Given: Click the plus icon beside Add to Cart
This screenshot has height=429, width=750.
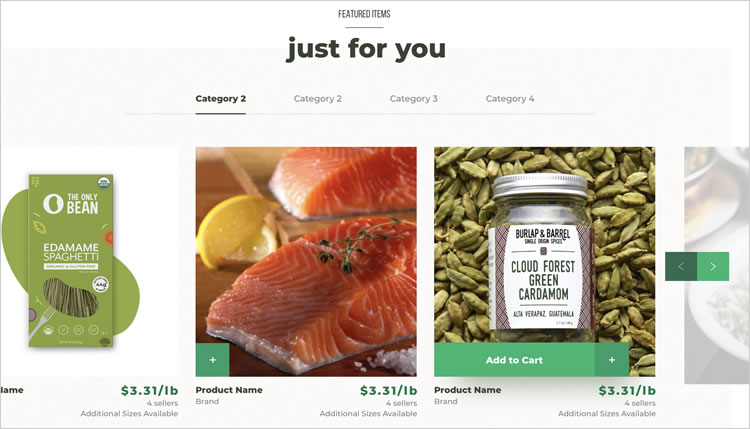Looking at the screenshot, I should pyautogui.click(x=612, y=360).
